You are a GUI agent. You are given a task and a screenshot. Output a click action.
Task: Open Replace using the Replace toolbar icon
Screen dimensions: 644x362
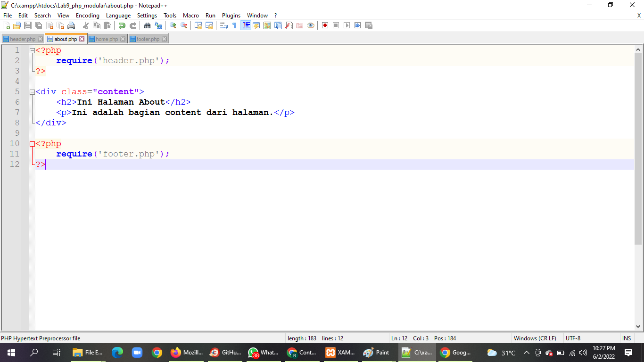(x=158, y=25)
